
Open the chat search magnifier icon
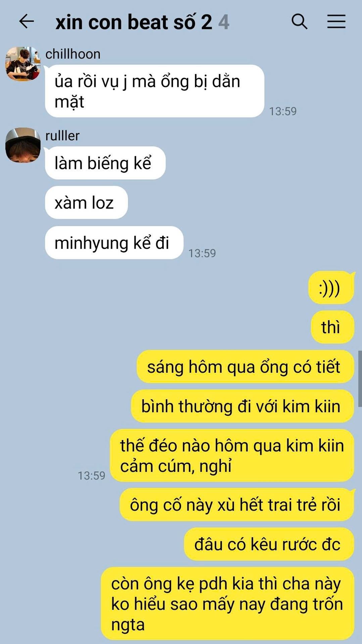300,22
